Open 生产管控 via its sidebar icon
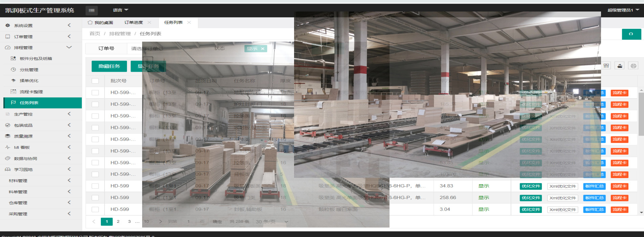644x237 pixels. click(x=7, y=114)
